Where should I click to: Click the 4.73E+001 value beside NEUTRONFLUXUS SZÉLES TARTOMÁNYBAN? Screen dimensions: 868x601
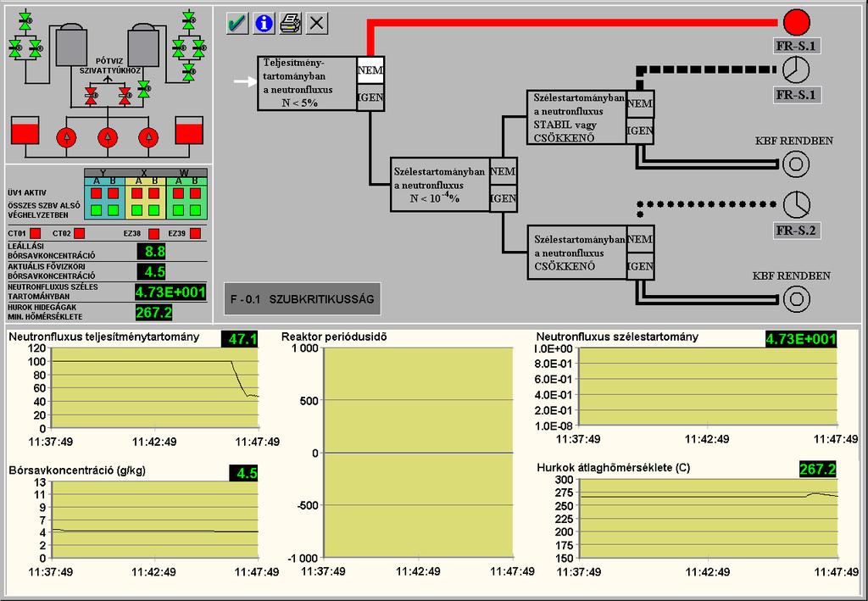point(170,292)
